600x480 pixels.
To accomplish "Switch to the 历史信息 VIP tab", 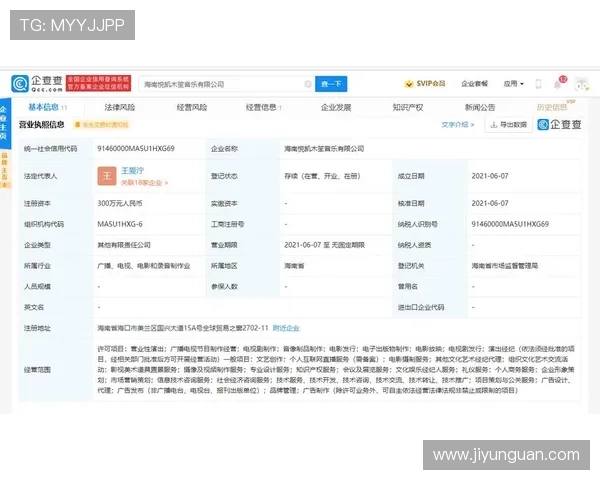I will pos(554,106).
